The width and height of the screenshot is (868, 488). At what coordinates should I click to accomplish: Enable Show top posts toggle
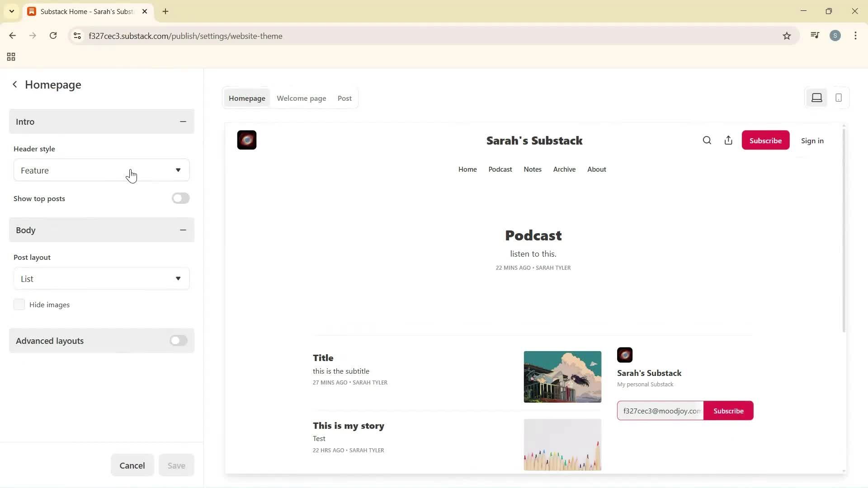[180, 198]
